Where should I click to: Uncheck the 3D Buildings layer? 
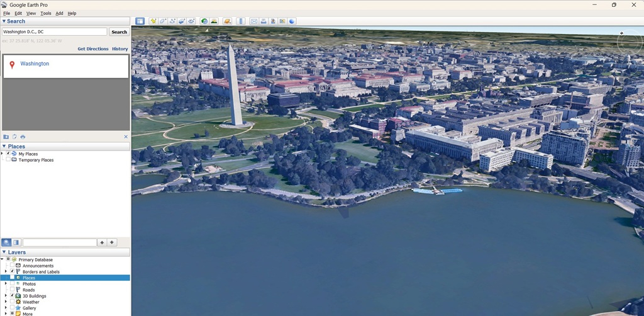(x=12, y=296)
